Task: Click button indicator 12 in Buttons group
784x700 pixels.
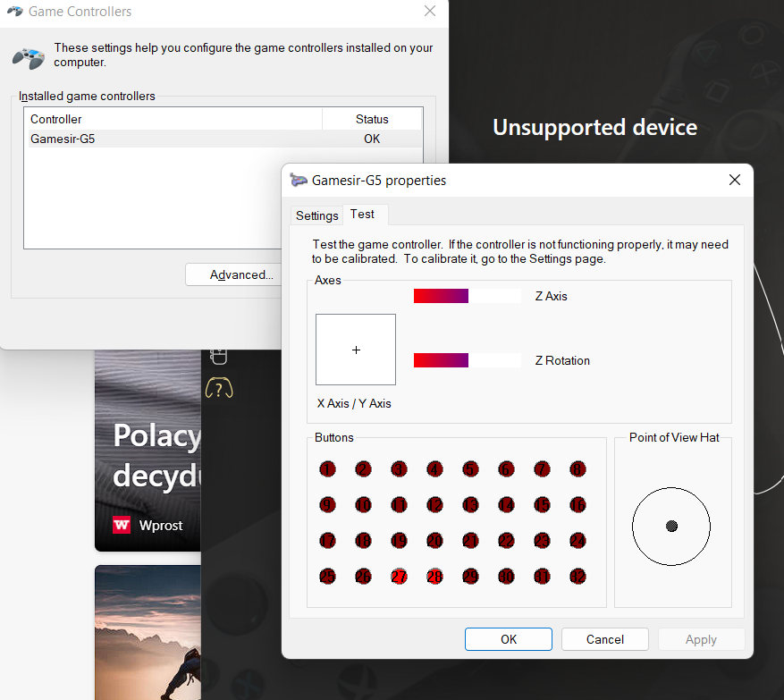Action: point(434,505)
